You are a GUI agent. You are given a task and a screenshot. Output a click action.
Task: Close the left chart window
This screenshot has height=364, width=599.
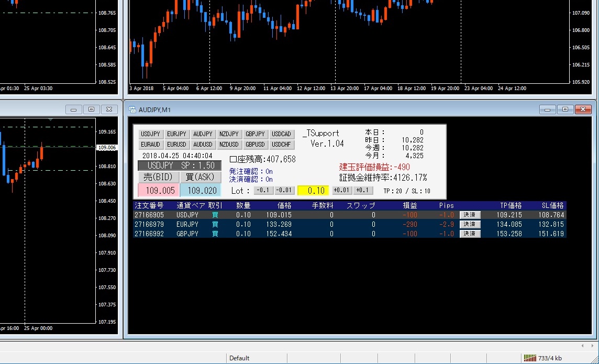point(109,109)
